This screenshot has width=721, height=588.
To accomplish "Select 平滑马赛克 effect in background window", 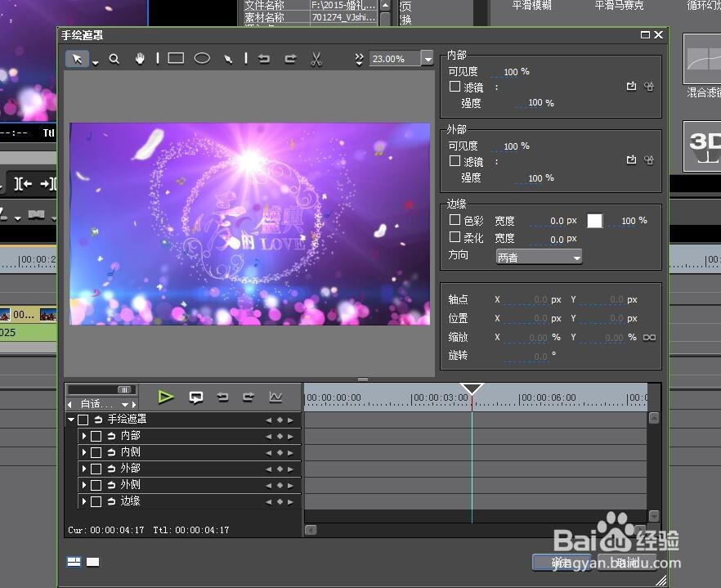I will (619, 6).
